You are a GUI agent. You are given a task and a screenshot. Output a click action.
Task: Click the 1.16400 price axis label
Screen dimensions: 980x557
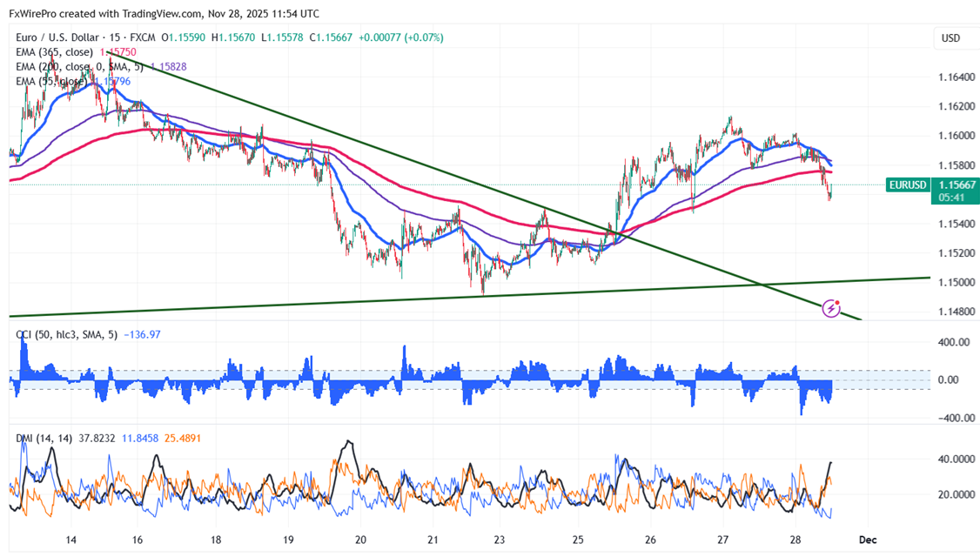tap(957, 77)
